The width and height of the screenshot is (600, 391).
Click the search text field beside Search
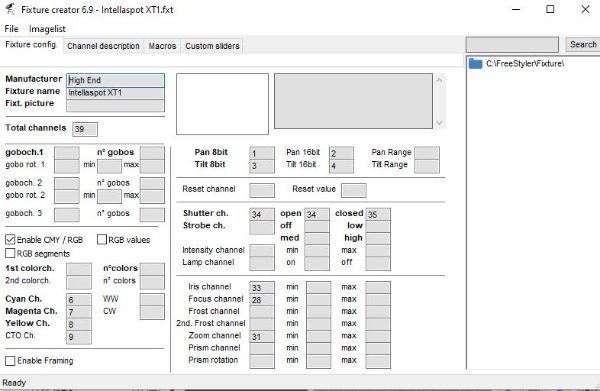[x=512, y=45]
